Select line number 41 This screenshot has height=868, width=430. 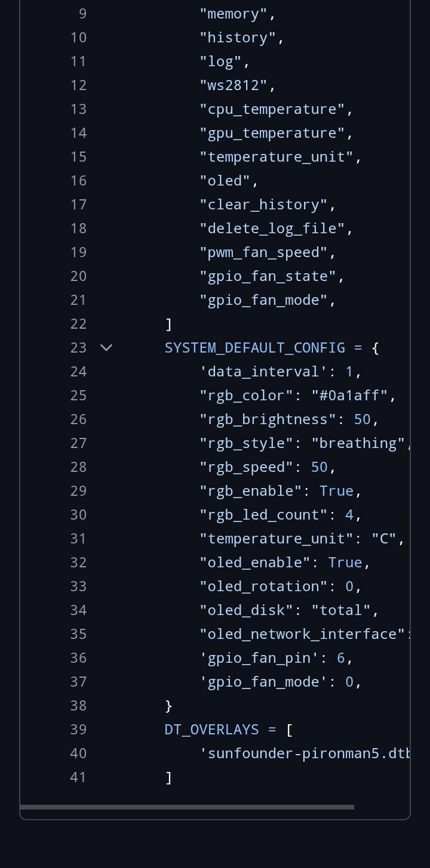(x=78, y=777)
